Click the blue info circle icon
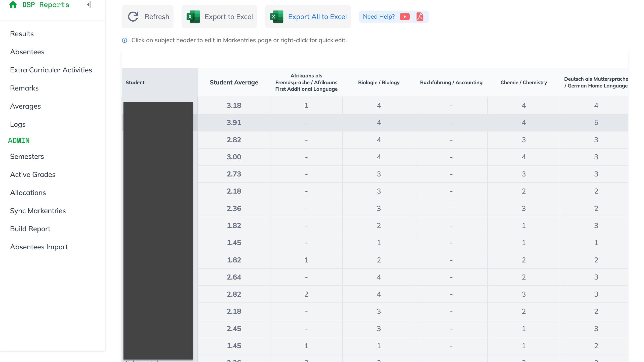The image size is (644, 362). click(125, 40)
